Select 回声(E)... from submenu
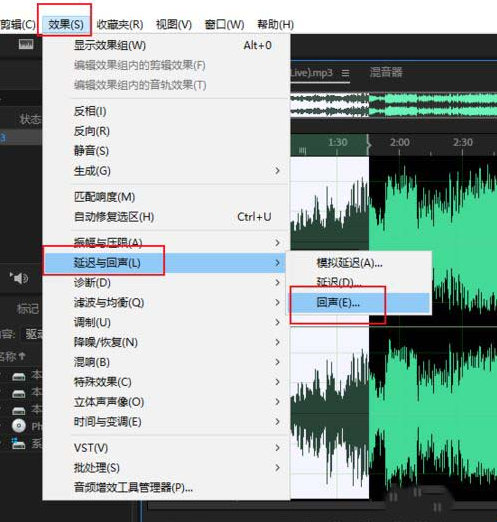 [x=360, y=303]
